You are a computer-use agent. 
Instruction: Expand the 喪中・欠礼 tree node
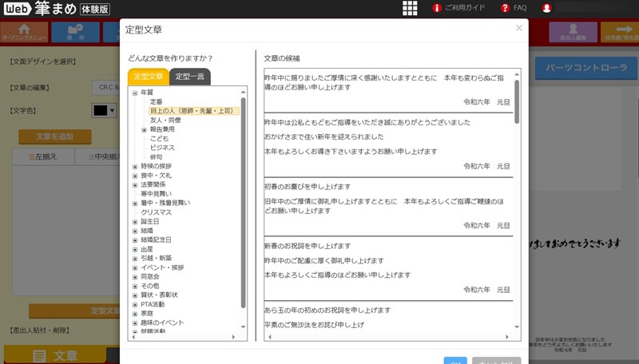point(135,176)
